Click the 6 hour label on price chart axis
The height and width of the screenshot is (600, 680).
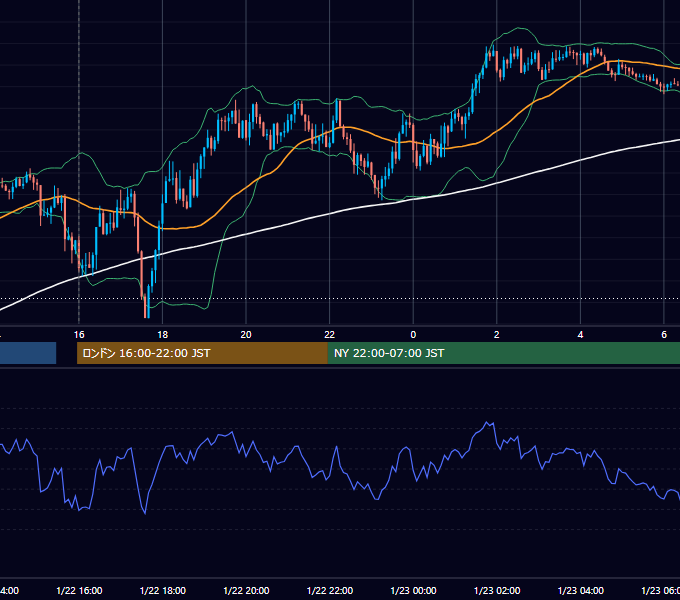pyautogui.click(x=664, y=335)
